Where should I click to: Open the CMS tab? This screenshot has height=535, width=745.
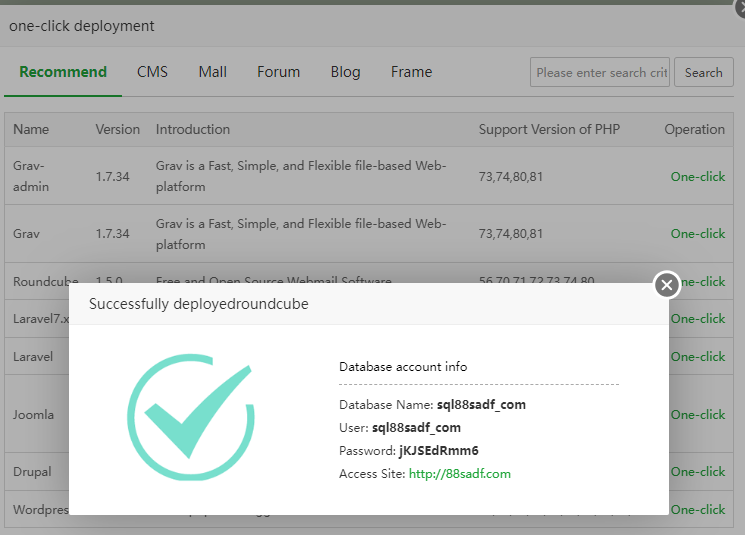[152, 72]
